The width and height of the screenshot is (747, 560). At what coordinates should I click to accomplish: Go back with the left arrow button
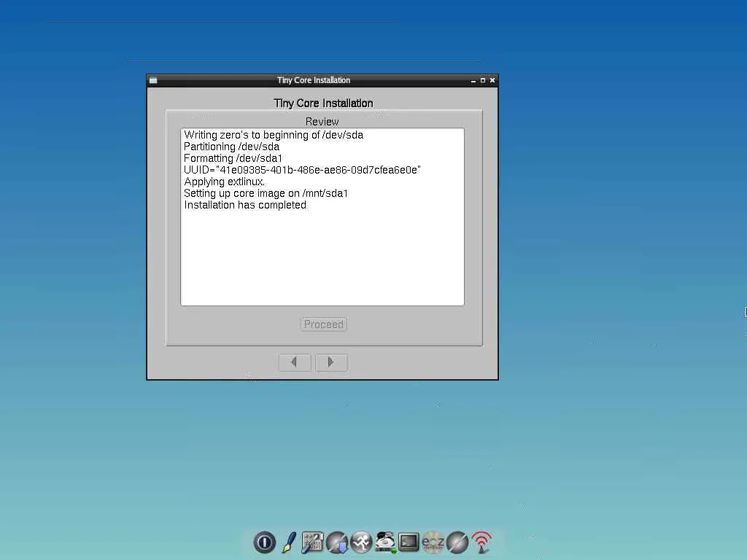[x=295, y=362]
